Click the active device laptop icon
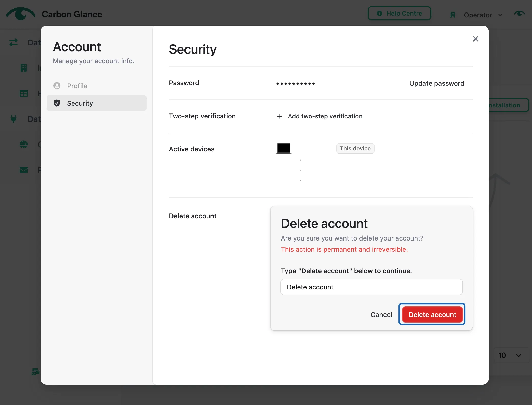This screenshot has width=532, height=405. coord(284,148)
